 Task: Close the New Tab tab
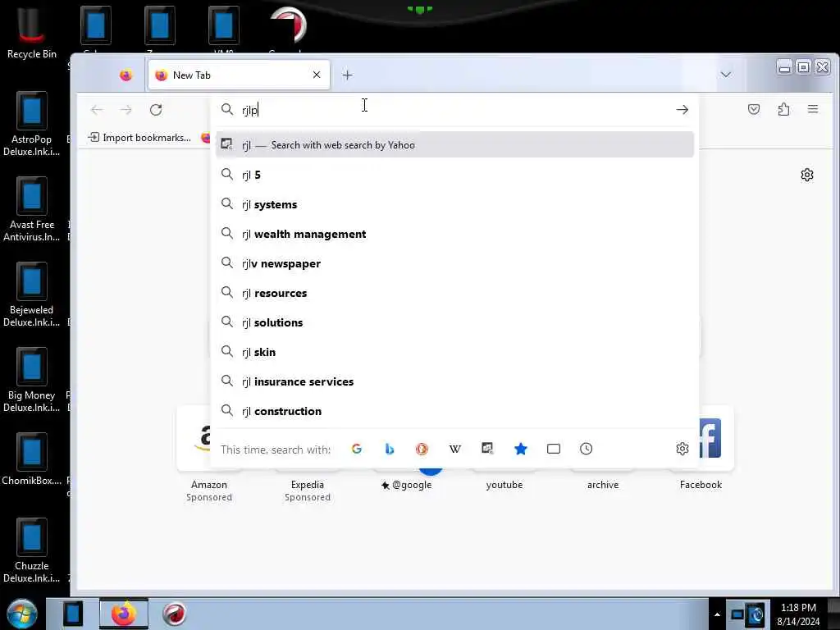tap(317, 75)
